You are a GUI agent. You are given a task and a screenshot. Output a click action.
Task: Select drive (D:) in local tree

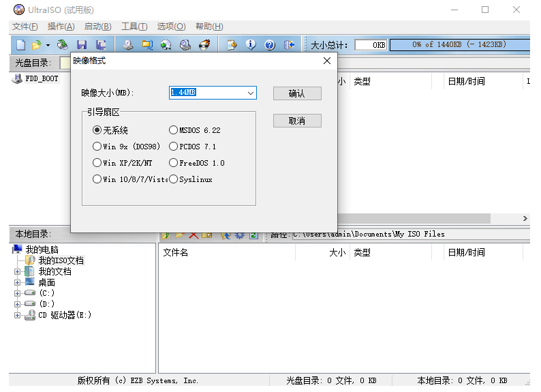46,304
